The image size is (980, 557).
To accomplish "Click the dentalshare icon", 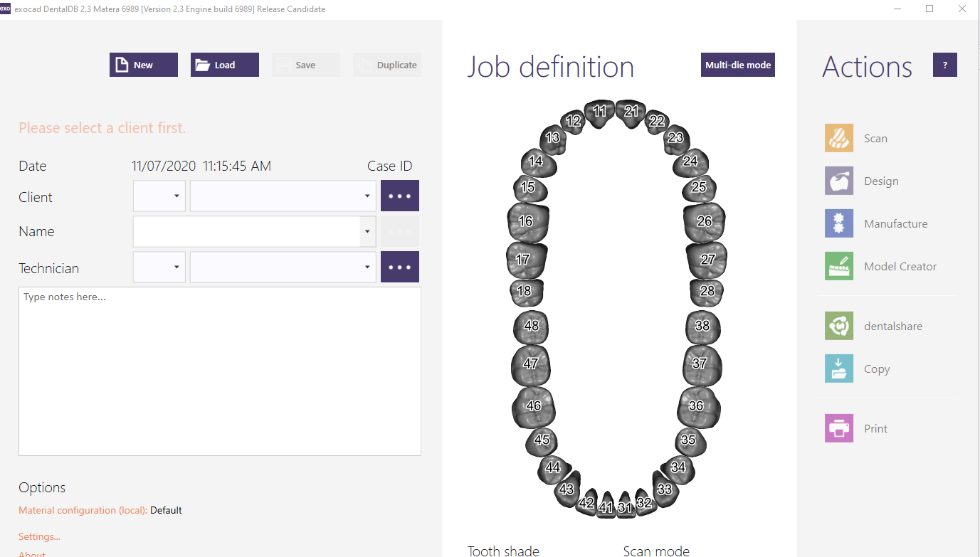I will [839, 326].
